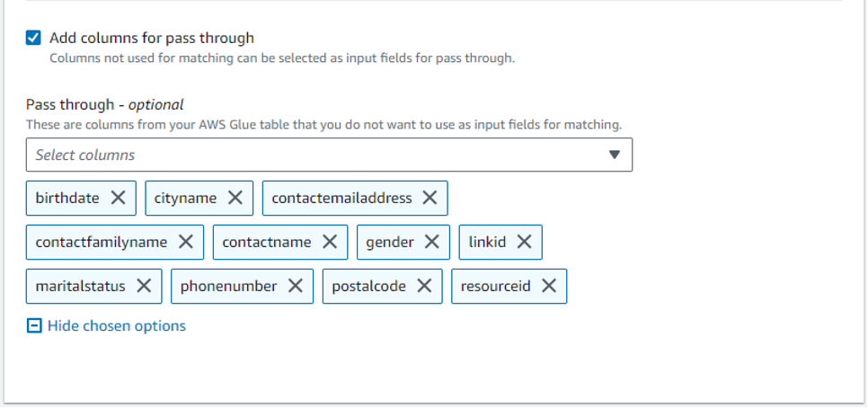Remove the gender column tag
The width and height of the screenshot is (868, 408).
pos(432,242)
